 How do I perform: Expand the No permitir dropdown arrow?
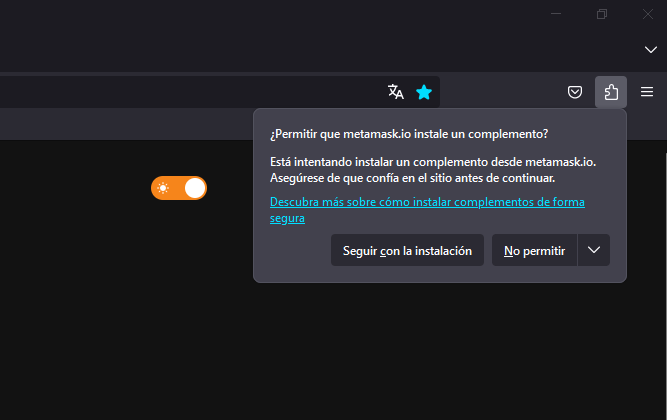click(594, 250)
